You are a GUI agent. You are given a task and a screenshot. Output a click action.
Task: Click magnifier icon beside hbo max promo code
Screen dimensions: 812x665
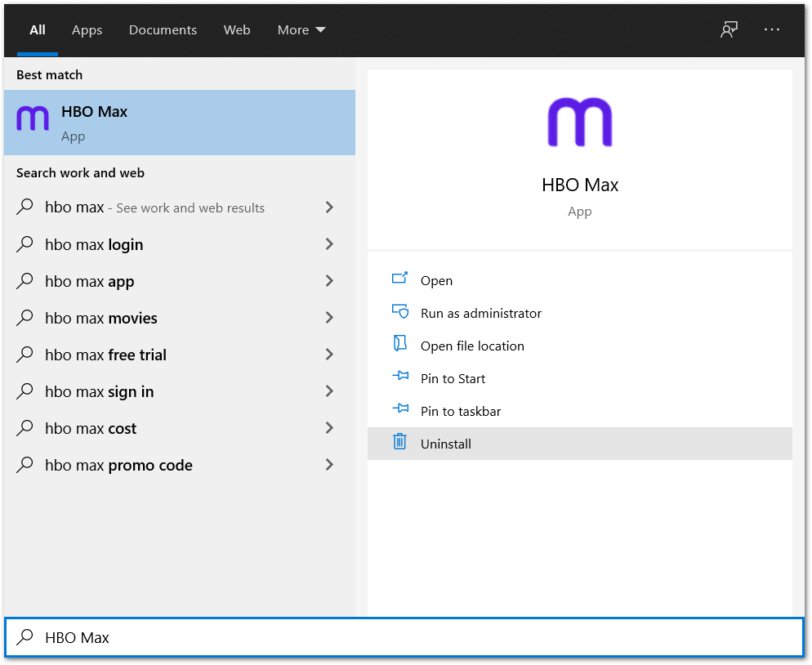point(25,465)
